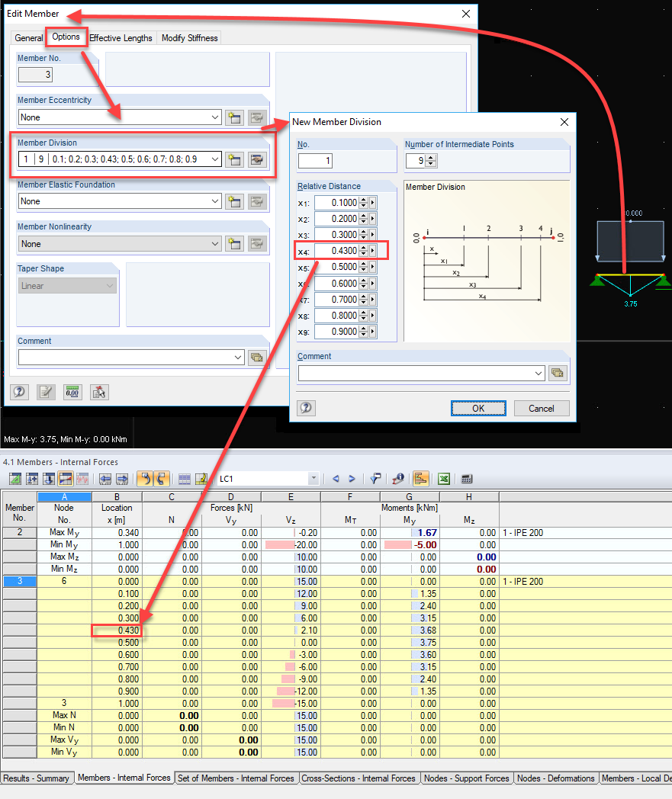Open the Taper Shape Linear dropdown
Screen dimensions: 672x799
[110, 286]
